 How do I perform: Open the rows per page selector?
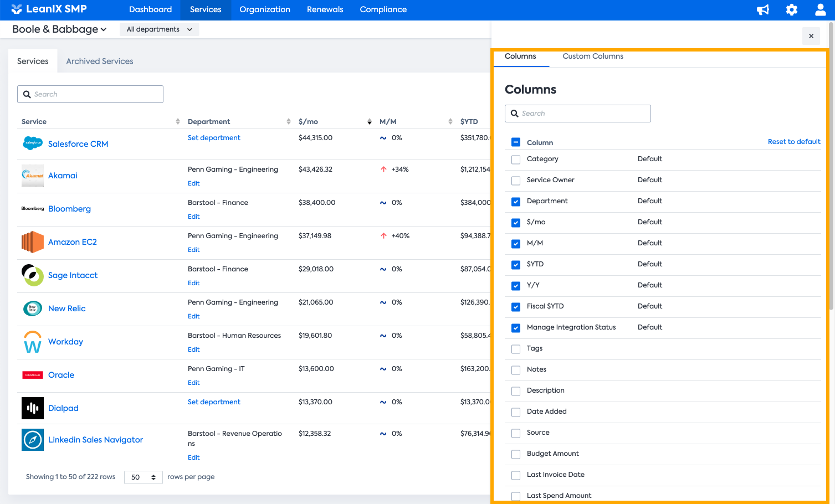tap(143, 477)
